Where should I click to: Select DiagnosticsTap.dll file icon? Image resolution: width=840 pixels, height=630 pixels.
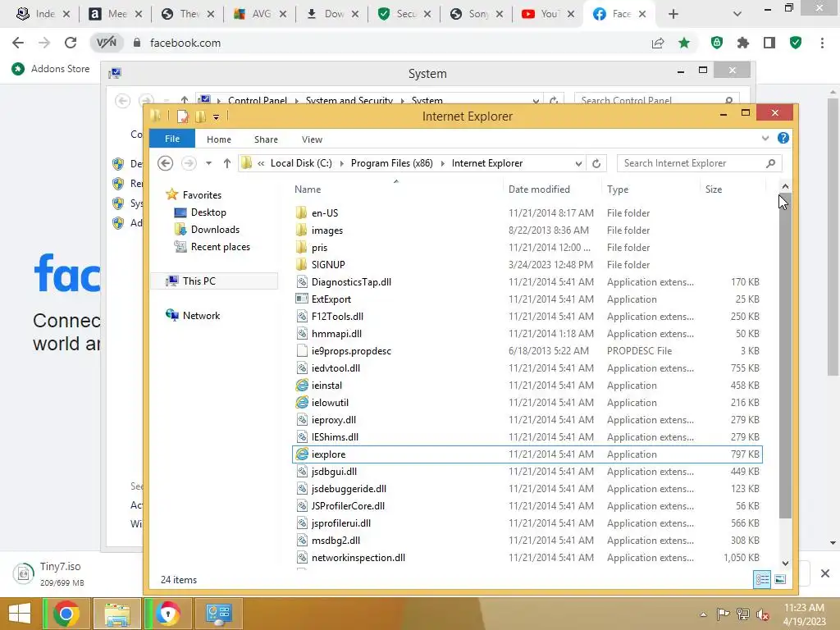302,282
